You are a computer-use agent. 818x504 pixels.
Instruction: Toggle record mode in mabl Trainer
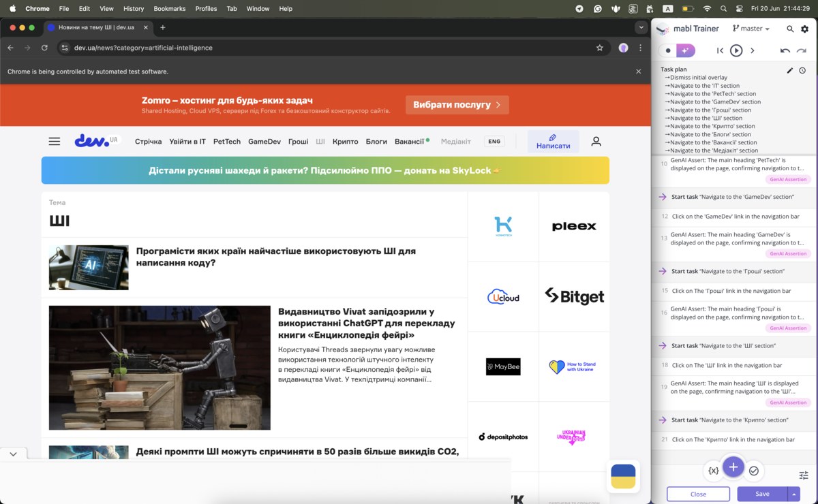(x=668, y=50)
